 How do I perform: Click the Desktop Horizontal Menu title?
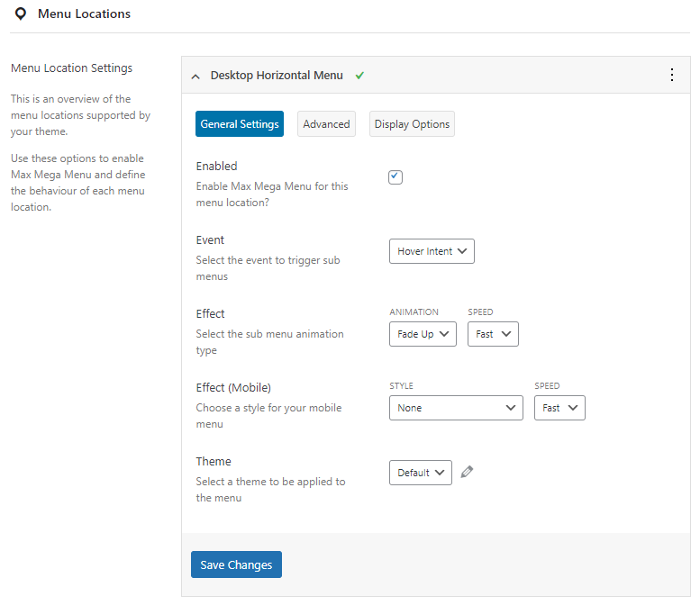277,76
